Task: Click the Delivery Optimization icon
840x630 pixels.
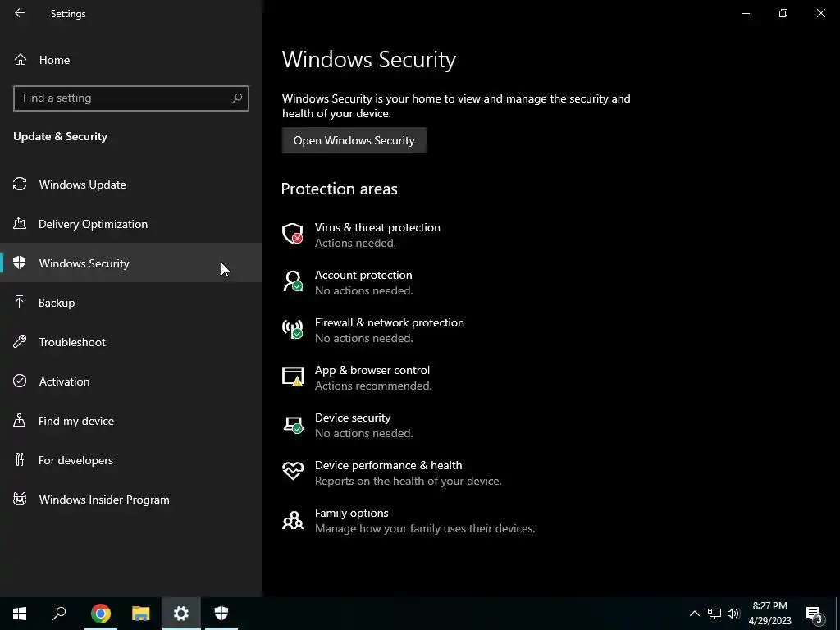Action: (20, 223)
